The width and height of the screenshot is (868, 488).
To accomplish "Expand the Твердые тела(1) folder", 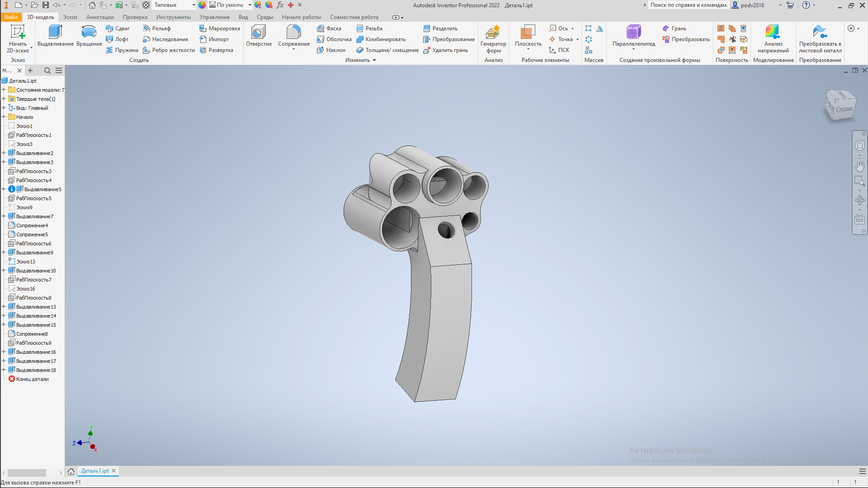I will [x=4, y=99].
